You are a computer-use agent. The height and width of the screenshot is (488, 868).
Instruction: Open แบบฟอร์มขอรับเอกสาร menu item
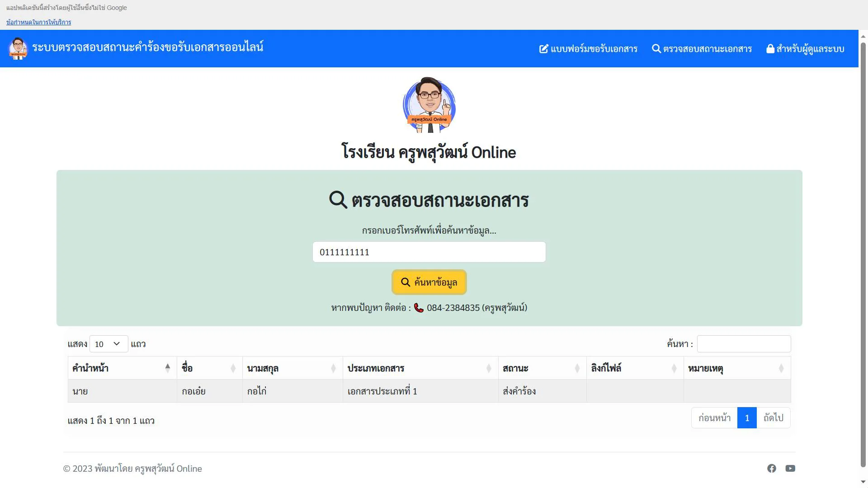coord(588,49)
